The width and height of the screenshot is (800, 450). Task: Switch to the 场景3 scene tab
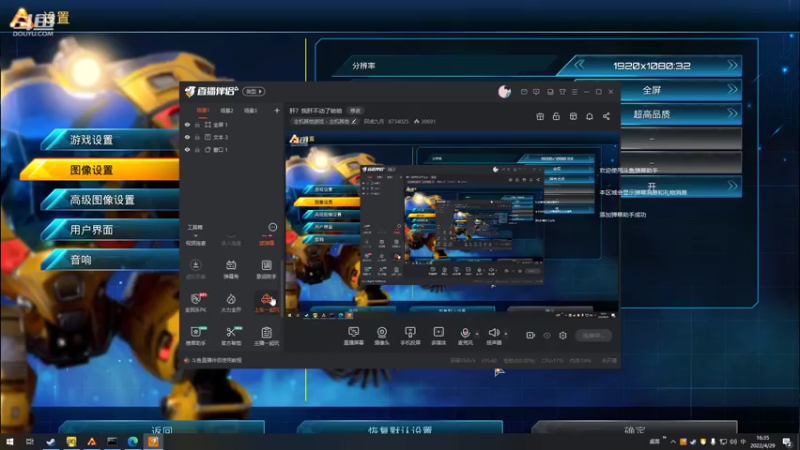point(251,110)
